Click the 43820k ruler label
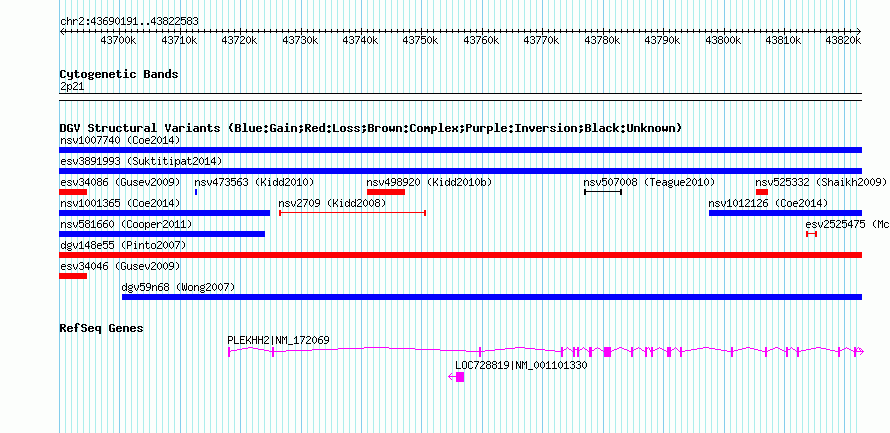The width and height of the screenshot is (890, 433). 844,40
